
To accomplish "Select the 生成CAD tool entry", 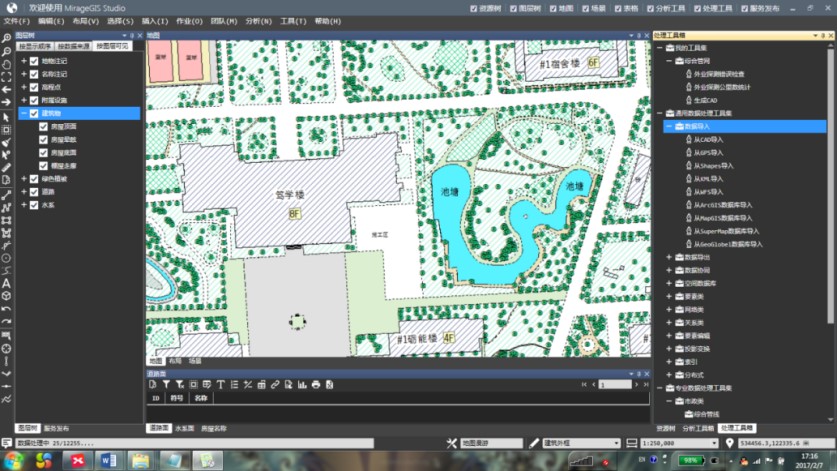I will coord(705,100).
